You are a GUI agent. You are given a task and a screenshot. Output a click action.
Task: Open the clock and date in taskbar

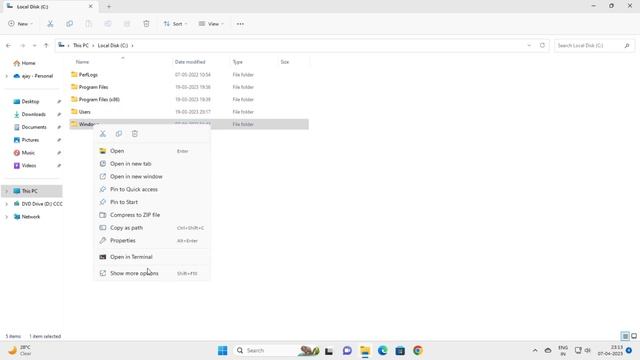click(611, 351)
